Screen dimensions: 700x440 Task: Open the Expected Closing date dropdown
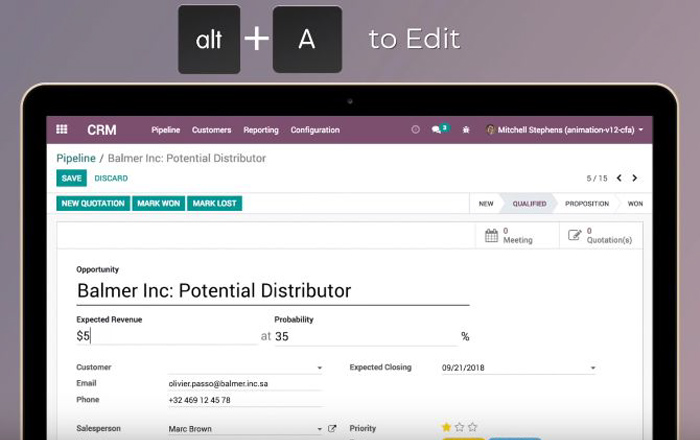(x=593, y=368)
